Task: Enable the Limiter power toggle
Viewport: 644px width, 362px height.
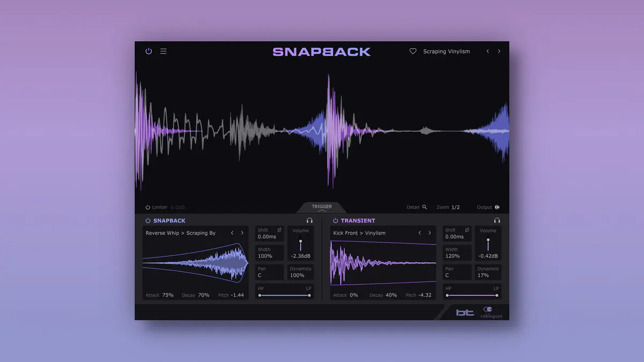Action: [x=148, y=207]
